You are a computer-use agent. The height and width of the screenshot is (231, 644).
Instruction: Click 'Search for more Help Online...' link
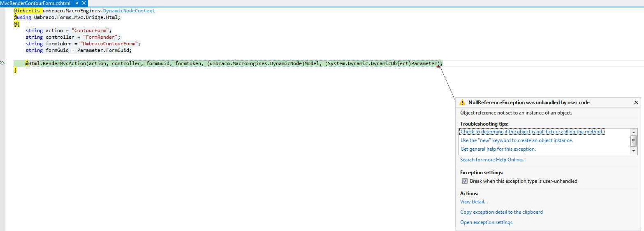493,160
